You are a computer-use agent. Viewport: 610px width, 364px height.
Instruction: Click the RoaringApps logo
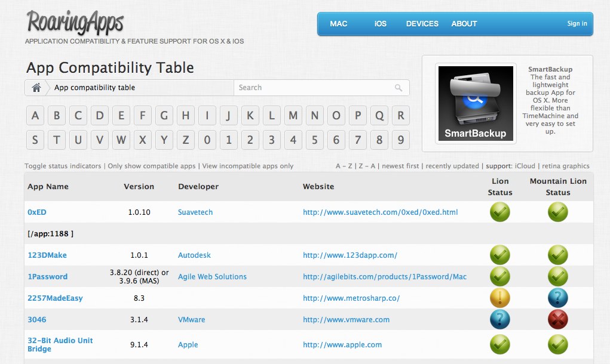(x=75, y=21)
